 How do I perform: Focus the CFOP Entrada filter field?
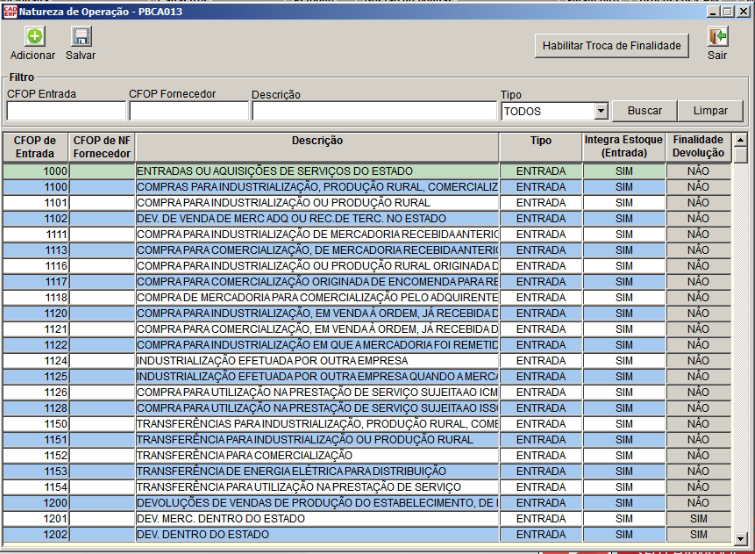point(66,111)
